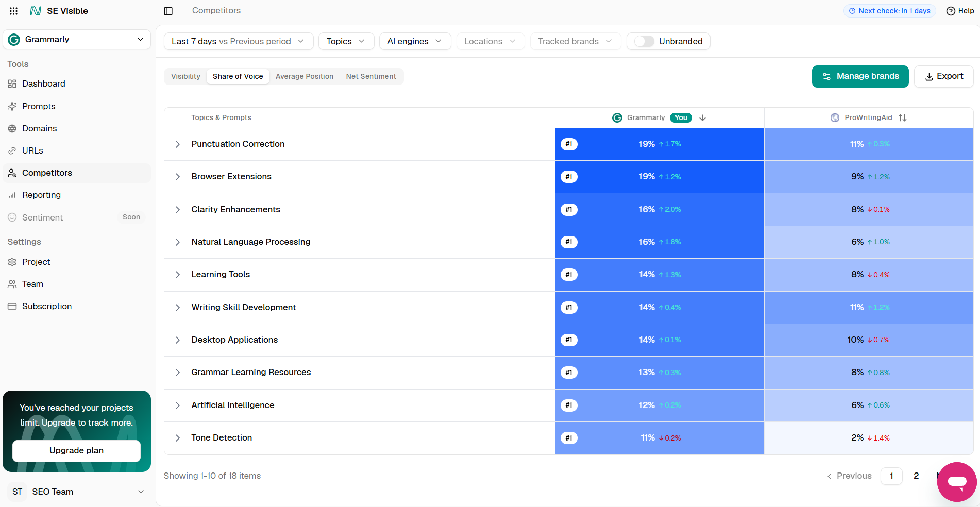The image size is (980, 507).
Task: Open the Tracked brands dropdown
Action: [x=575, y=41]
